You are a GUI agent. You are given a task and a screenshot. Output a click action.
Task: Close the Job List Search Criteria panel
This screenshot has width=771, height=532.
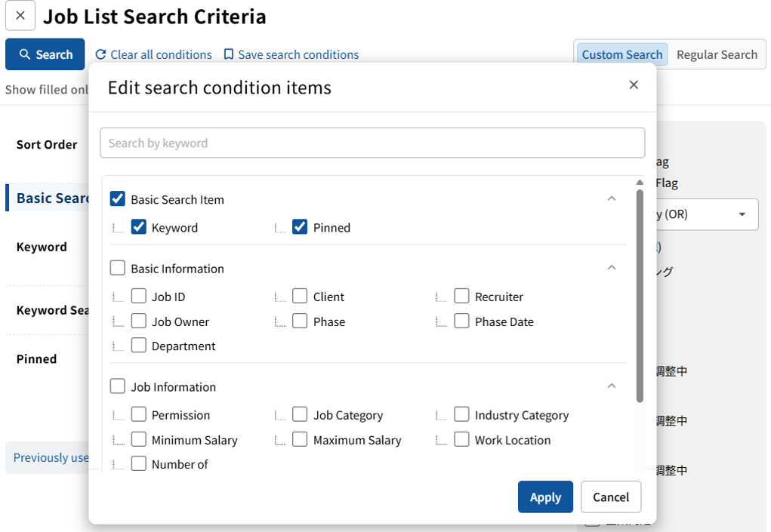20,16
